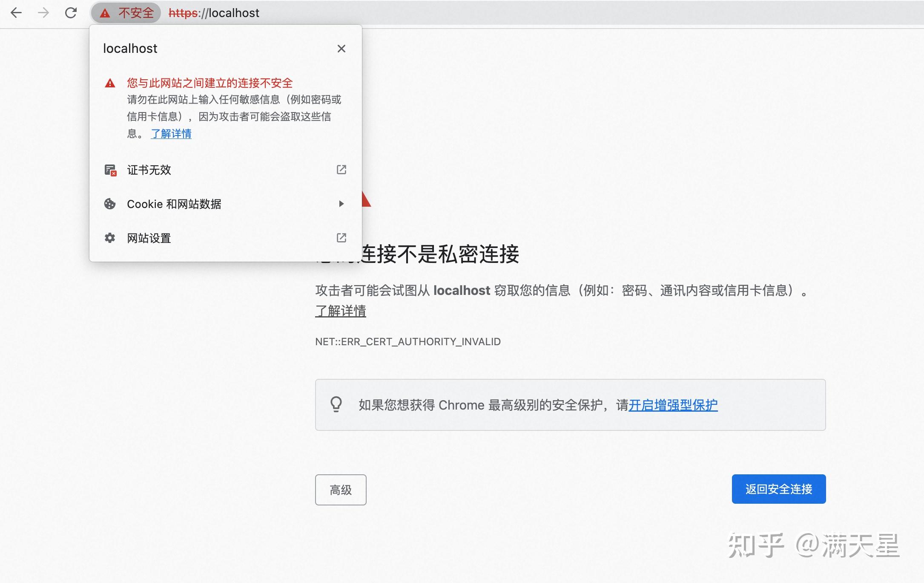Click the certificate invalid icon
Viewport: 924px width, 583px height.
click(x=110, y=170)
